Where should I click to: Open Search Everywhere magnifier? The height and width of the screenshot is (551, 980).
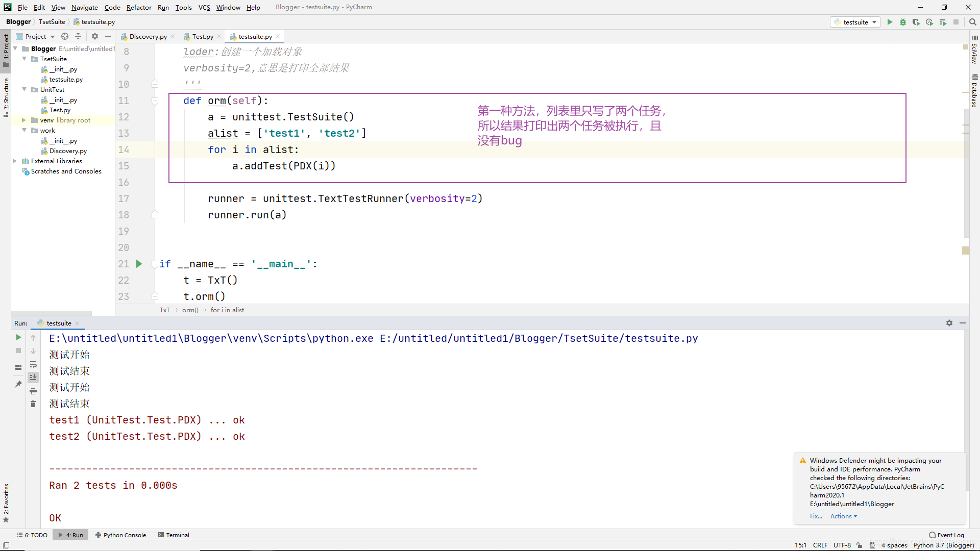coord(972,22)
